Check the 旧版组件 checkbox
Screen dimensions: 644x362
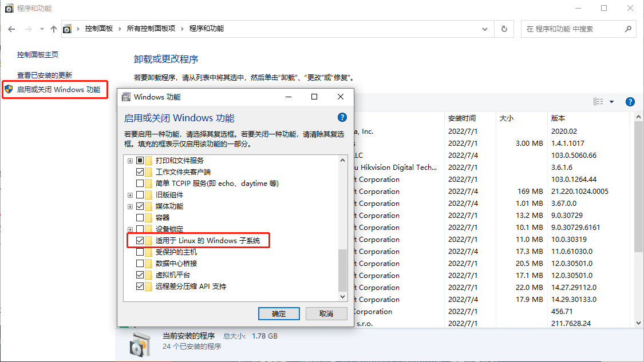click(x=140, y=195)
